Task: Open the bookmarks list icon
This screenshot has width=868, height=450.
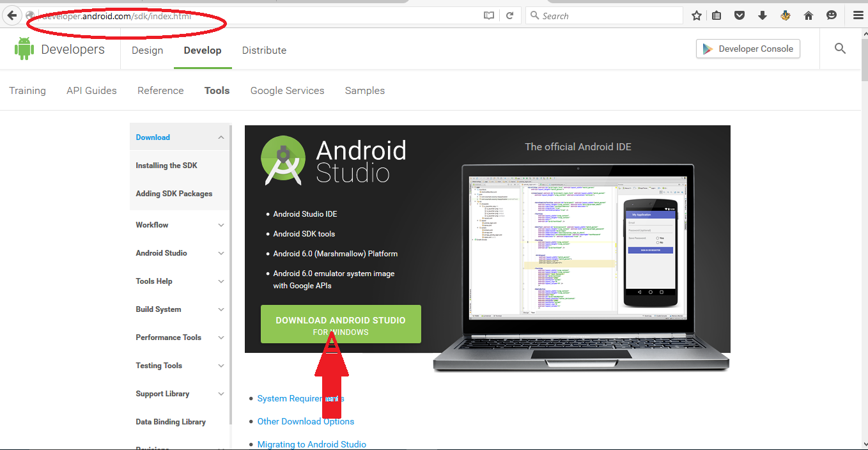Action: (717, 16)
